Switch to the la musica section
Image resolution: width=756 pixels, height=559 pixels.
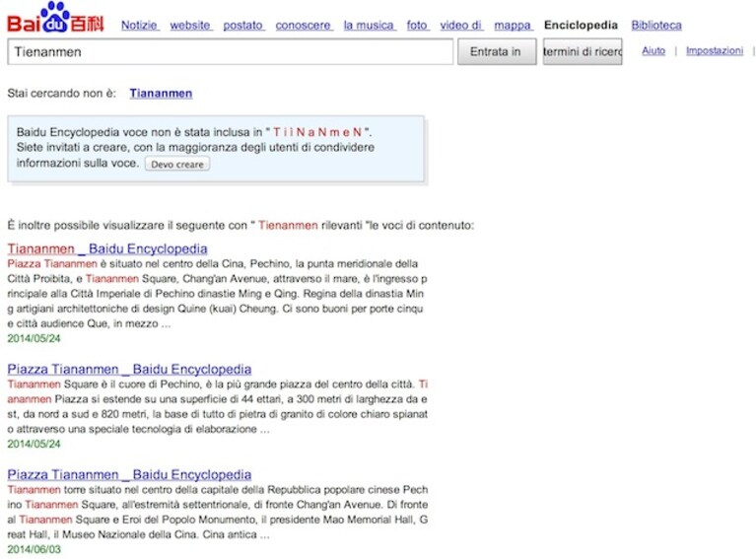coord(370,25)
